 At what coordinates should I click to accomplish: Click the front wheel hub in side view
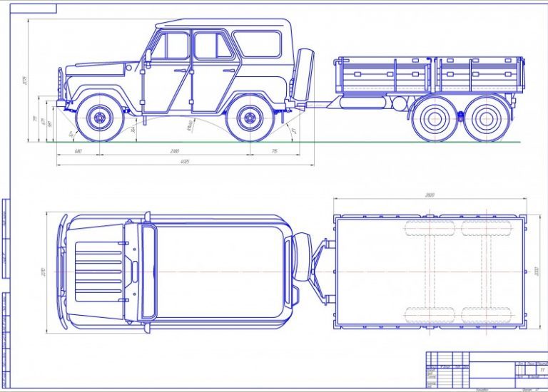click(100, 118)
